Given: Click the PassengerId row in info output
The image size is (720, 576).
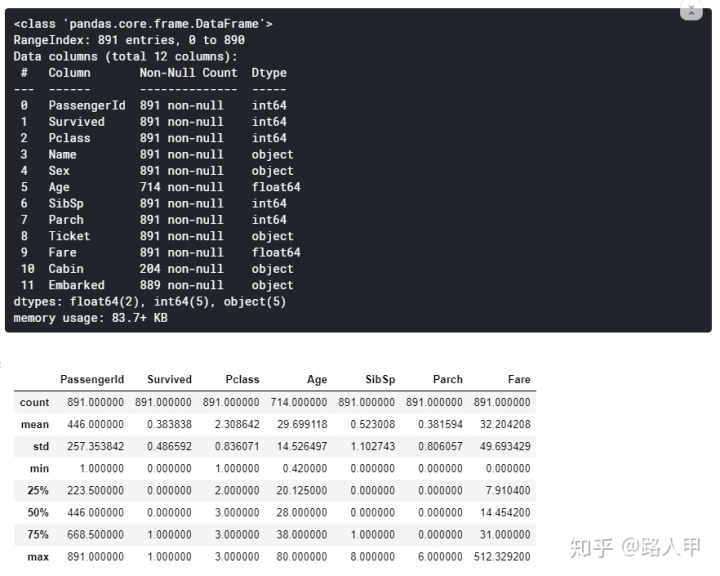Looking at the screenshot, I should point(154,106).
